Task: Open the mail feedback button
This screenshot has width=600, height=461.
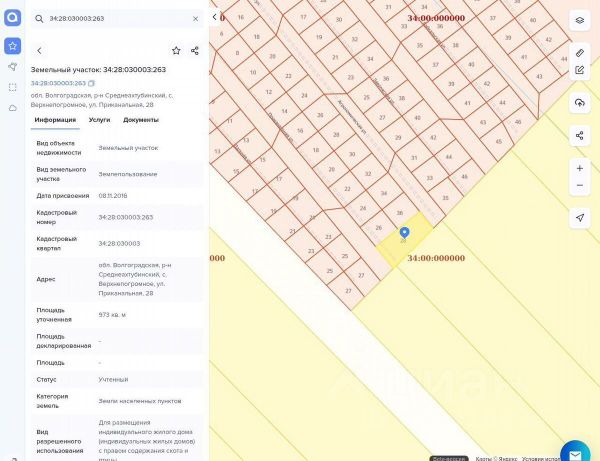Action: coord(575,454)
